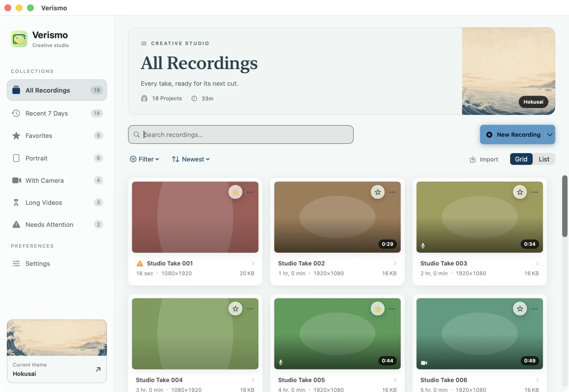
Task: Favorite Studio Take 003 with star toggle
Action: pyautogui.click(x=520, y=192)
